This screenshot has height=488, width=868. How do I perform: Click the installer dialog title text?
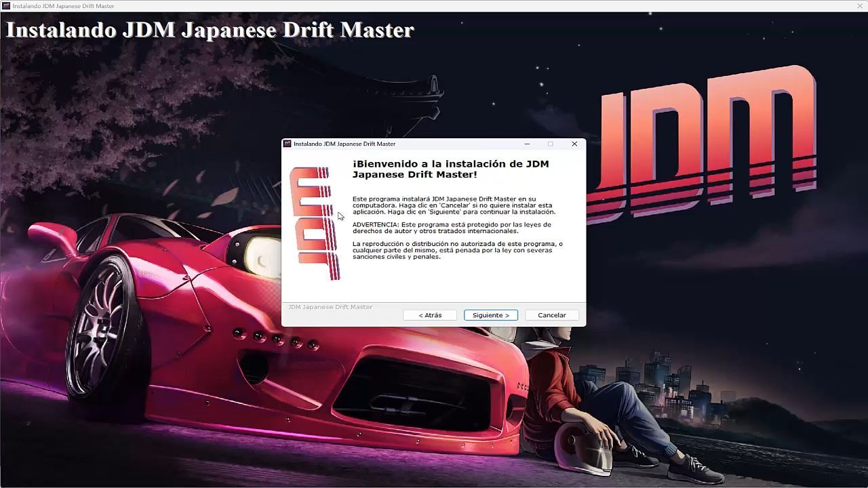pos(344,144)
